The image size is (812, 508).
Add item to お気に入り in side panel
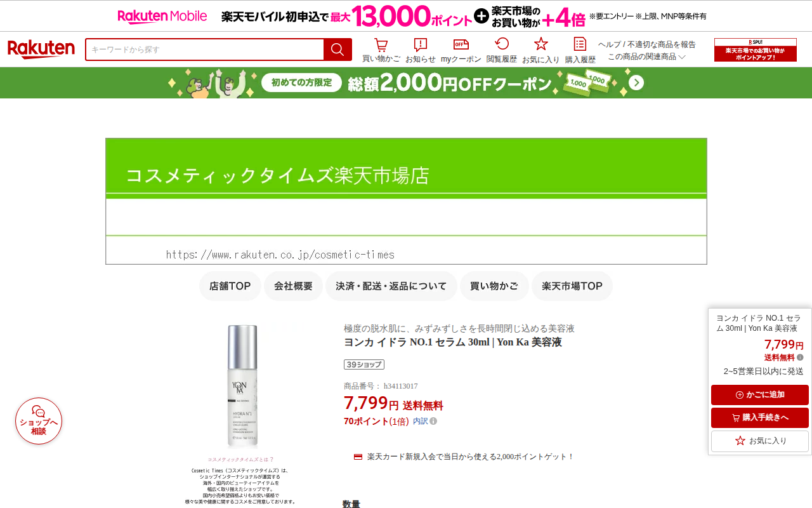(760, 441)
